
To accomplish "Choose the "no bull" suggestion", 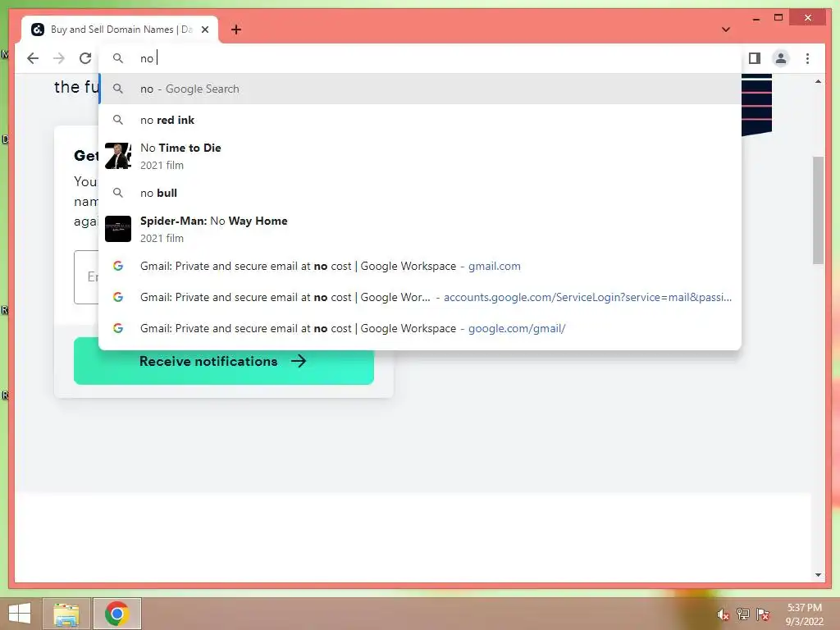I will click(421, 193).
